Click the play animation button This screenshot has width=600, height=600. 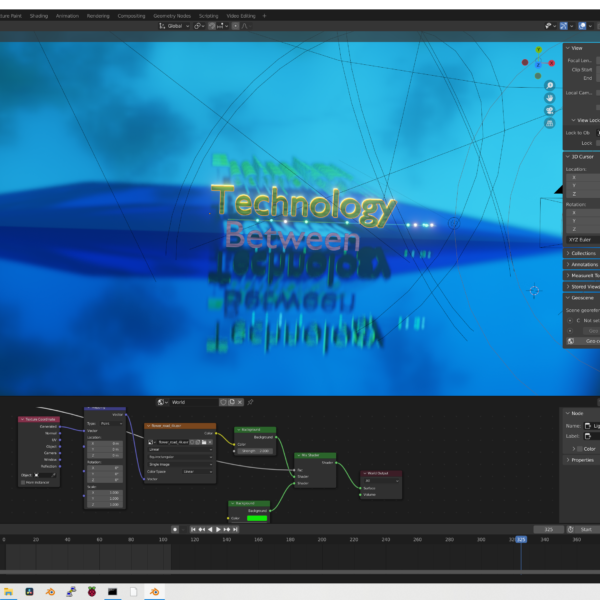click(x=218, y=529)
